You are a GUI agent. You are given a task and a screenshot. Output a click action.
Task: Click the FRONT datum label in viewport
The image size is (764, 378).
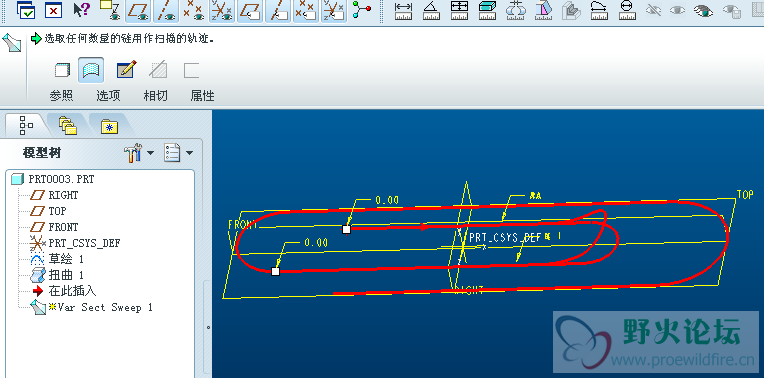tap(243, 225)
